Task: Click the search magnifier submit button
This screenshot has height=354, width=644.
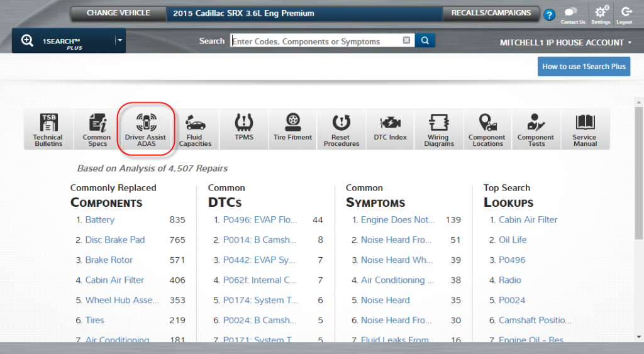Action: (x=425, y=41)
